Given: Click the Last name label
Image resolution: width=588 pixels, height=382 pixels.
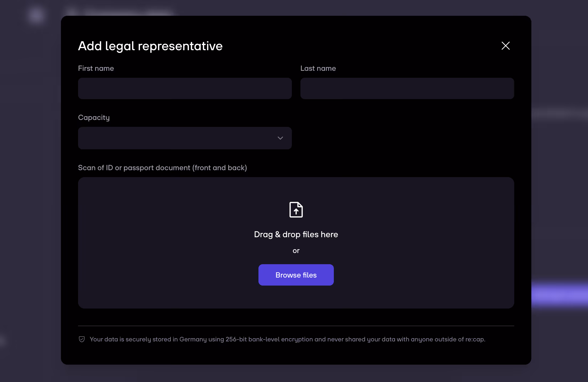Looking at the screenshot, I should [318, 68].
